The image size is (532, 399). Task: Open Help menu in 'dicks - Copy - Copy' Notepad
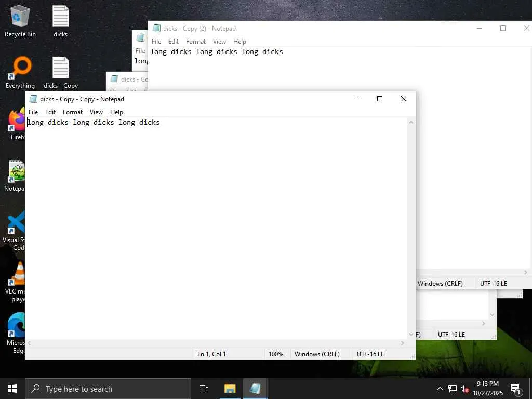pos(116,112)
